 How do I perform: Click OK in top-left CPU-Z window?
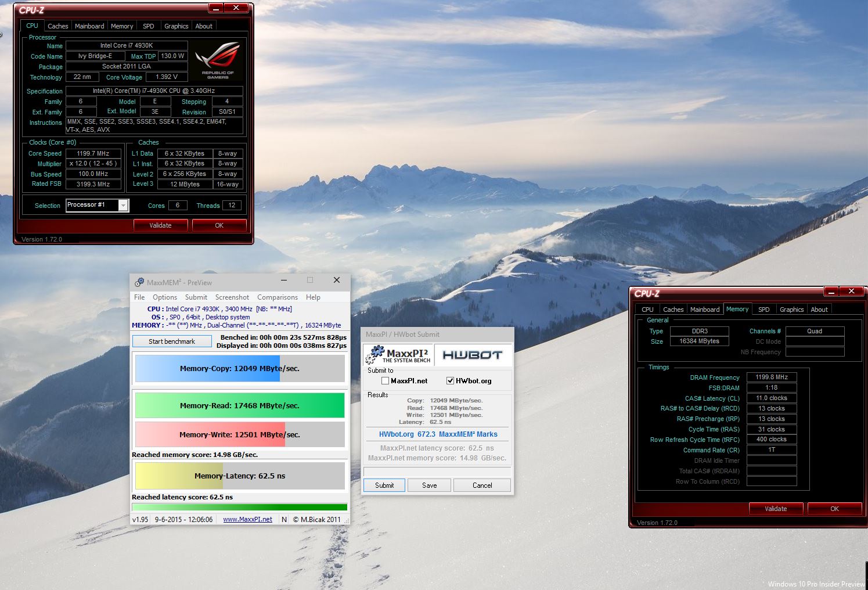coord(219,225)
